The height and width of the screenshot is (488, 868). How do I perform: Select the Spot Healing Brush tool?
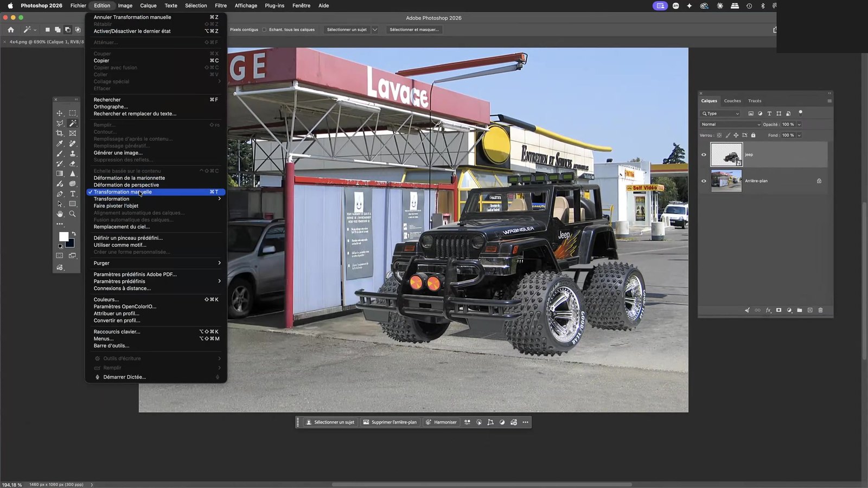click(x=73, y=144)
